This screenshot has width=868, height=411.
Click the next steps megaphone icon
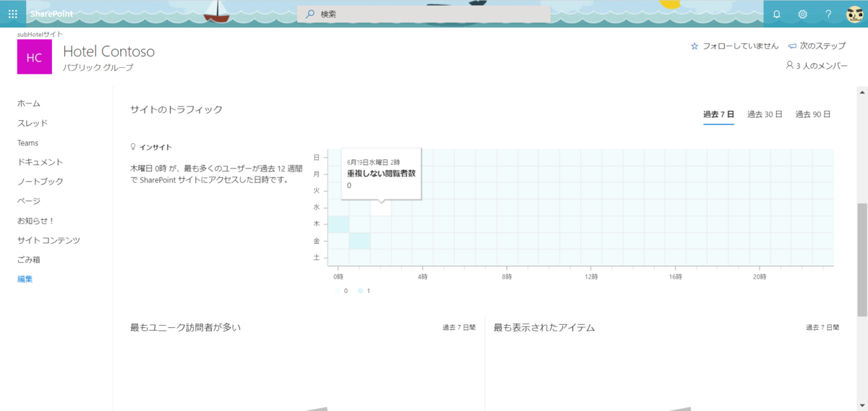coord(792,46)
